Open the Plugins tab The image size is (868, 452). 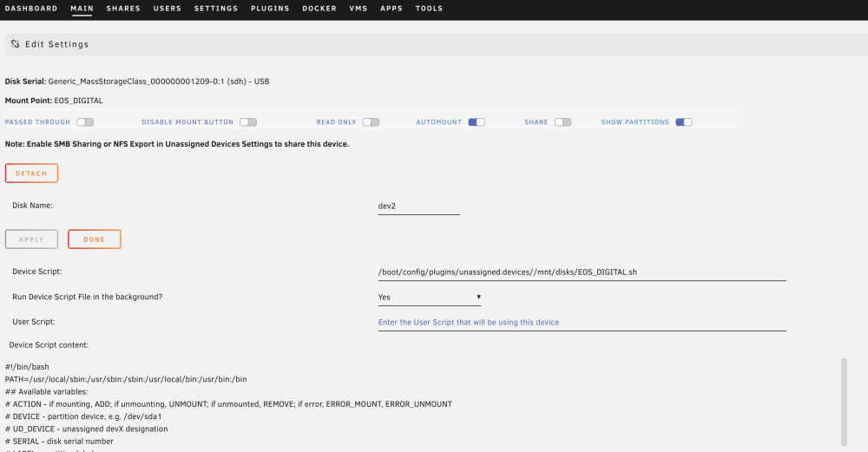pos(270,9)
